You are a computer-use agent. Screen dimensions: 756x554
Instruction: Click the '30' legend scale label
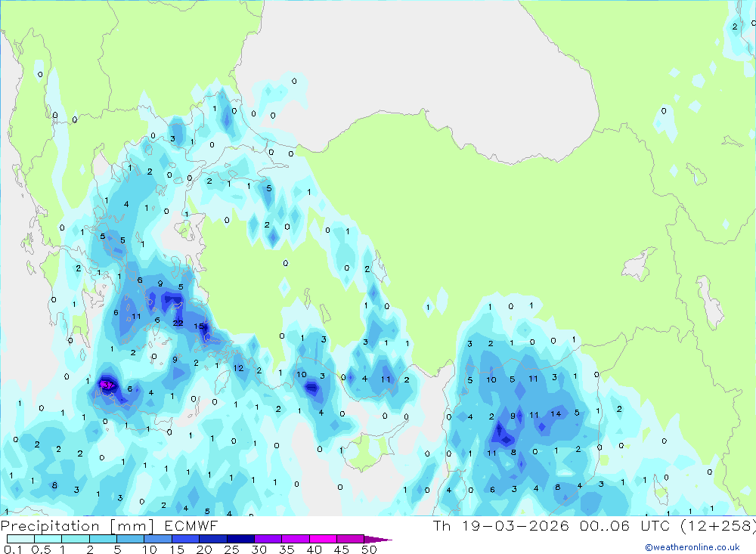point(259,549)
